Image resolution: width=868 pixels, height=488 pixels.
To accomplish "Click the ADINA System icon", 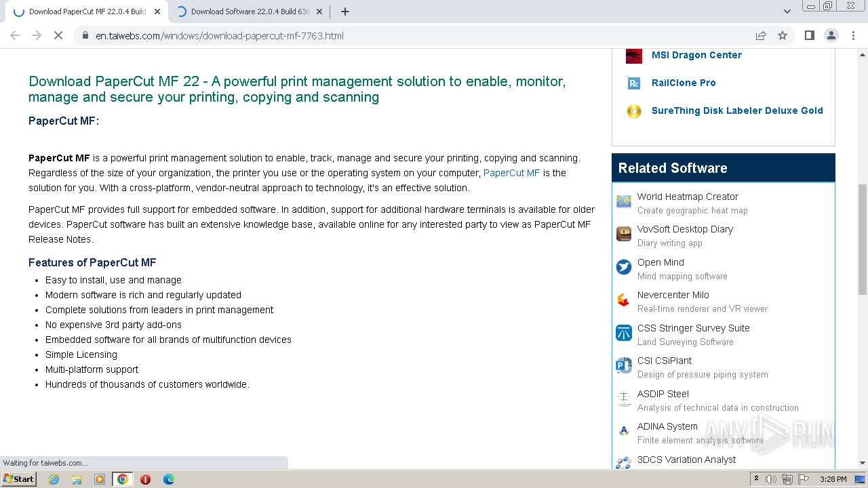I will coord(624,430).
